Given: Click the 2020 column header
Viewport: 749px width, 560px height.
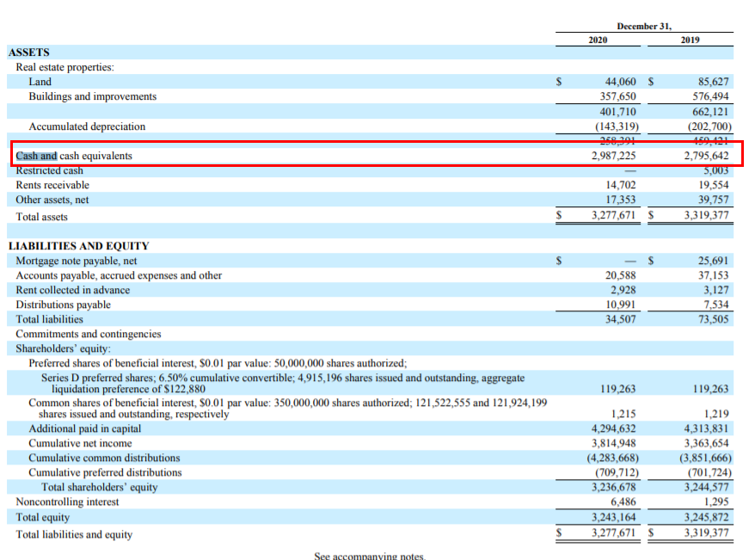Looking at the screenshot, I should point(598,40).
